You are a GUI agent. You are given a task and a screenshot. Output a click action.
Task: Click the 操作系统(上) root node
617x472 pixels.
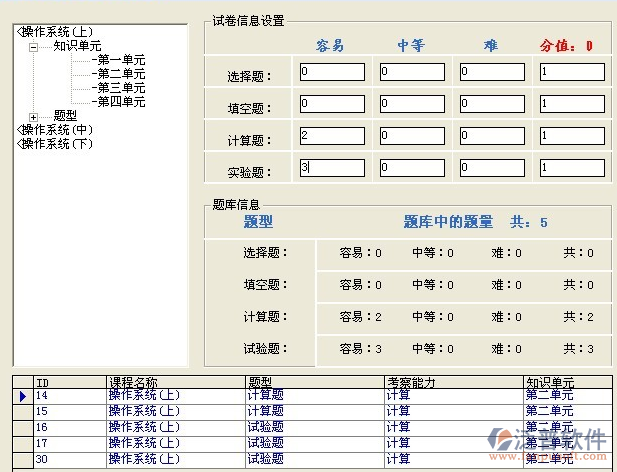[x=57, y=32]
